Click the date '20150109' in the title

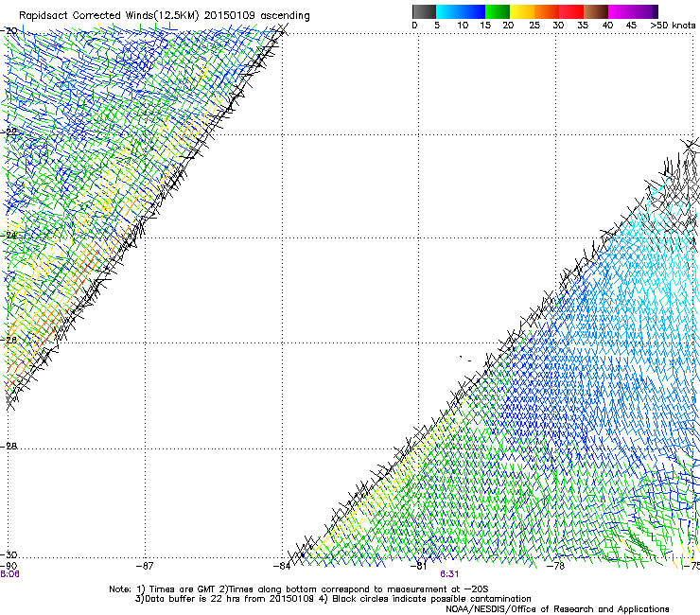coord(230,16)
